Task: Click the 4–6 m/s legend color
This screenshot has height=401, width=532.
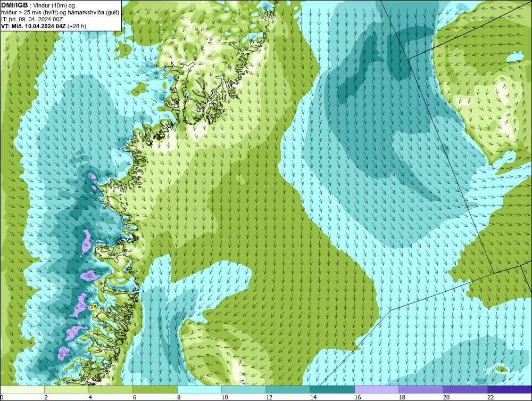Action: click(x=111, y=389)
